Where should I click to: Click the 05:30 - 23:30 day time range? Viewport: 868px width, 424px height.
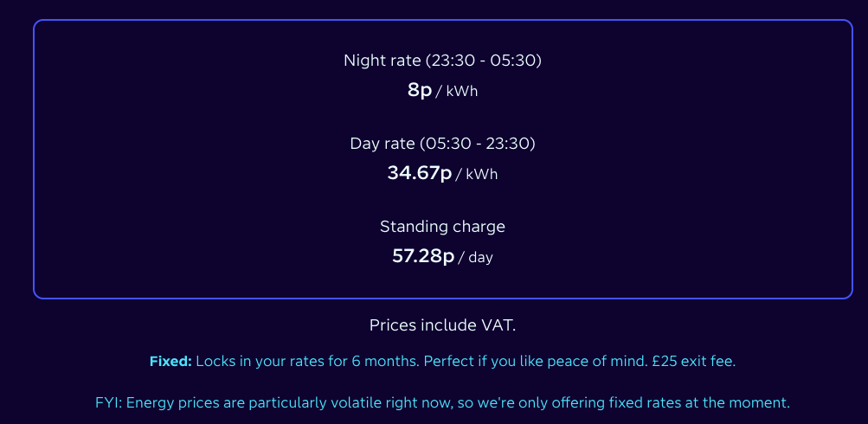coord(479,144)
